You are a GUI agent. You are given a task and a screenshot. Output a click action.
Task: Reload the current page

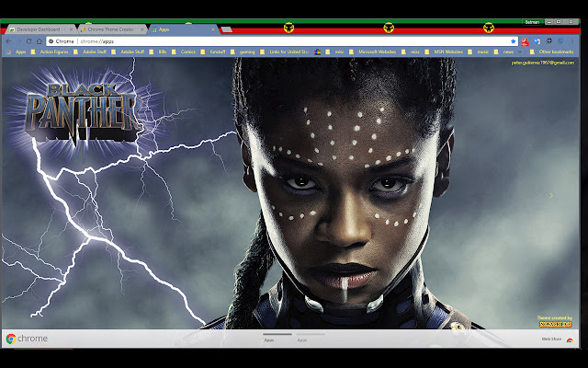[x=28, y=41]
